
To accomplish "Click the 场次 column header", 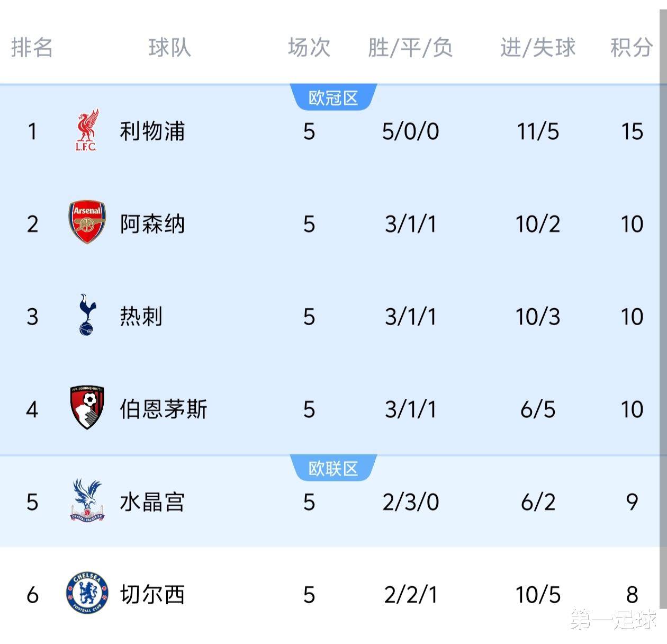I will tap(309, 48).
